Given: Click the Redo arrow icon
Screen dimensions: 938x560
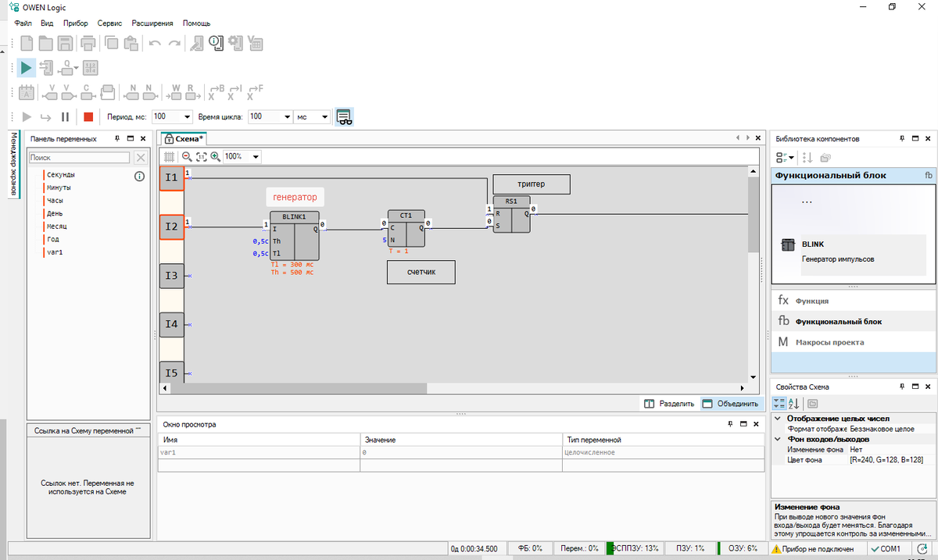Looking at the screenshot, I should click(x=174, y=43).
